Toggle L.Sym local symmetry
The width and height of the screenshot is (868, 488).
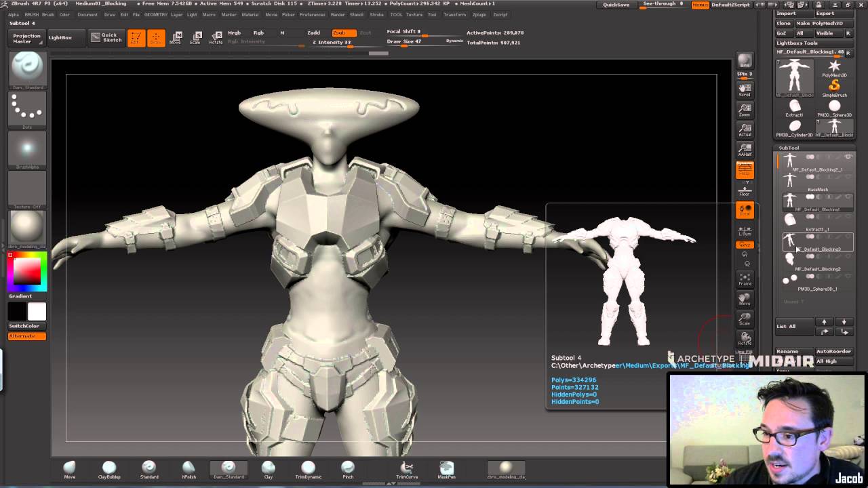[745, 231]
